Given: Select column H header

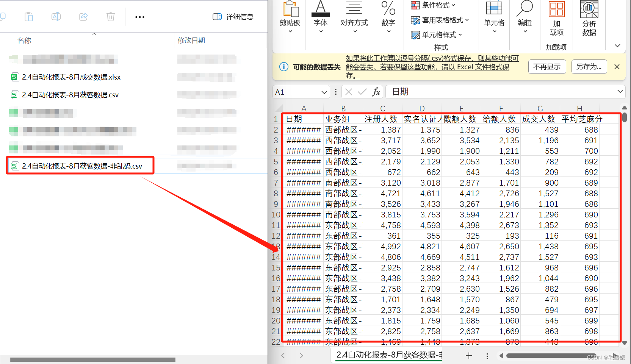Looking at the screenshot, I should (x=579, y=108).
